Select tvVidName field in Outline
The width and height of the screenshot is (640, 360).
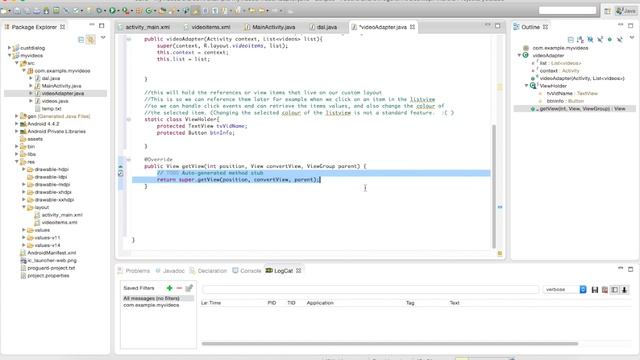coord(571,93)
